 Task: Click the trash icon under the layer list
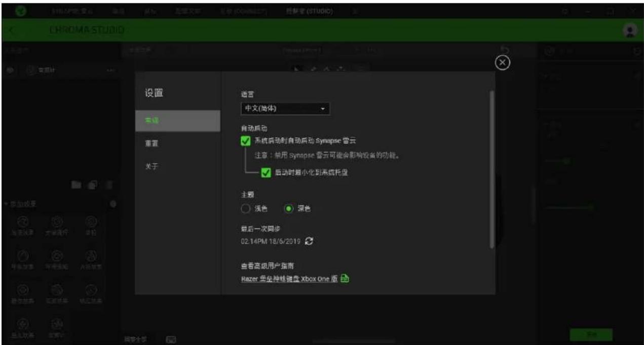(x=110, y=185)
